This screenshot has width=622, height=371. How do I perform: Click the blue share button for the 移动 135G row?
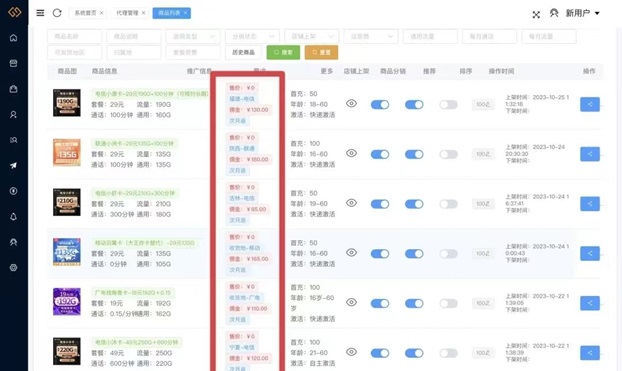coord(590,253)
